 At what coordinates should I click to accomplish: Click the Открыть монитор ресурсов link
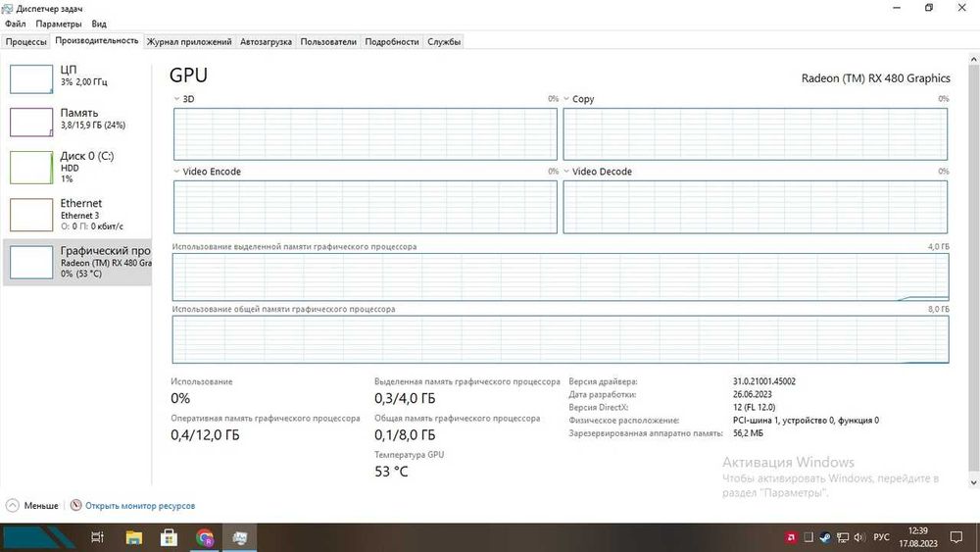140,506
